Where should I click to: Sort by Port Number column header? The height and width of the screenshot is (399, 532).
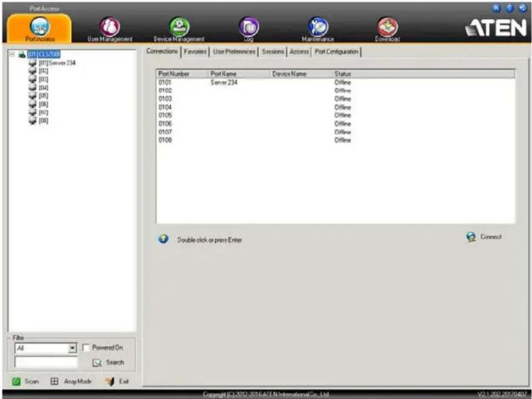click(x=182, y=74)
